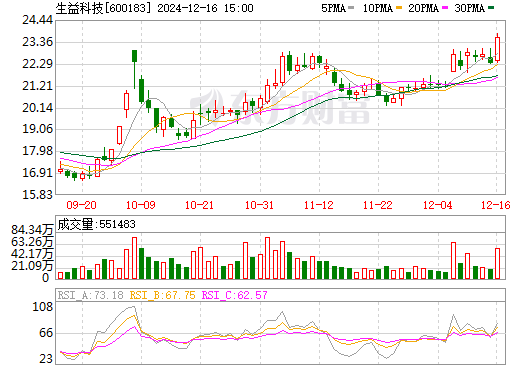Click the 10PMA orange legend swatch
This screenshot has height=365, width=520.
click(399, 8)
